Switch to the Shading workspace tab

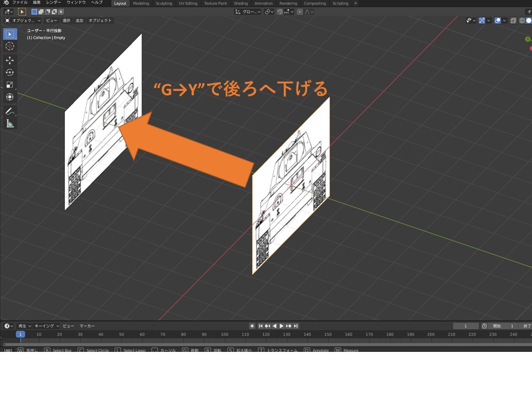coord(241,3)
